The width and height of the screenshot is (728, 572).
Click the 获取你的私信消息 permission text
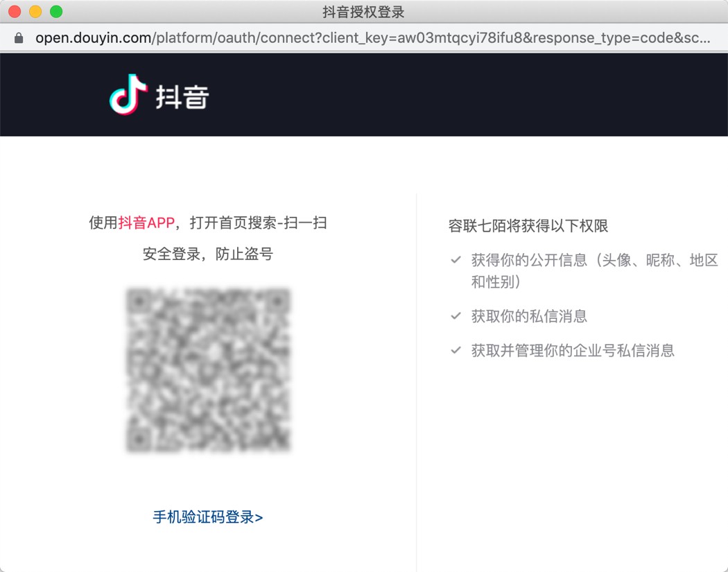coord(529,316)
